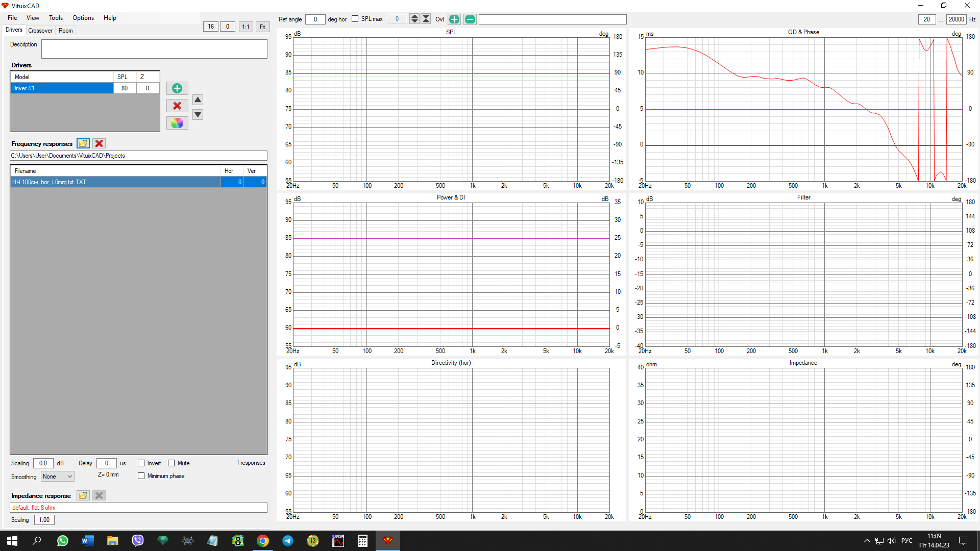
Task: Click the 1:1 scale button
Action: [246, 27]
